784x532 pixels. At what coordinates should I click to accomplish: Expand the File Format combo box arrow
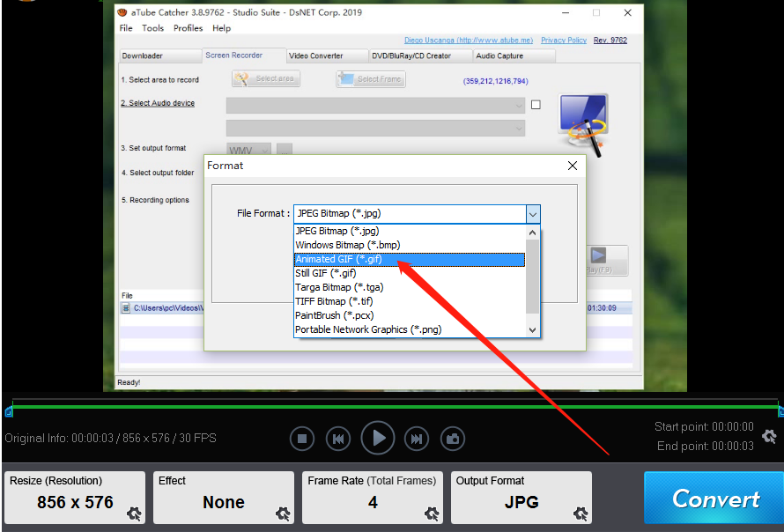click(532, 213)
